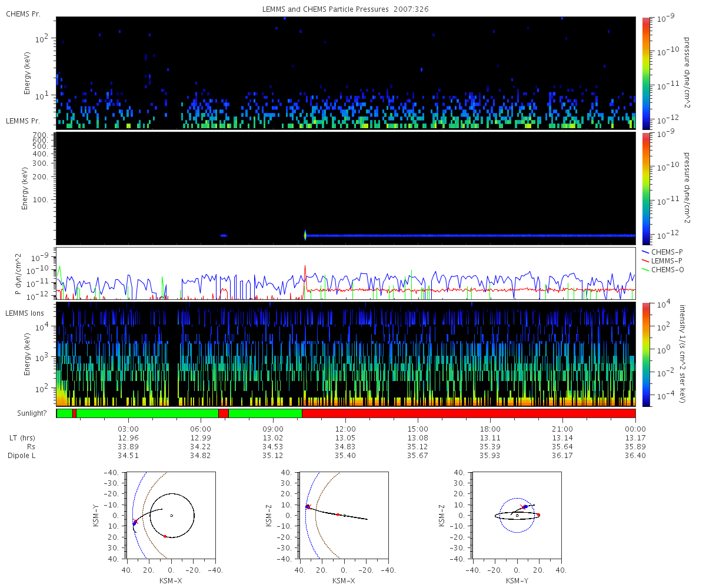Click the small red Sunlight segment near 07:00
Screen dimensions: 706x588
223,413
